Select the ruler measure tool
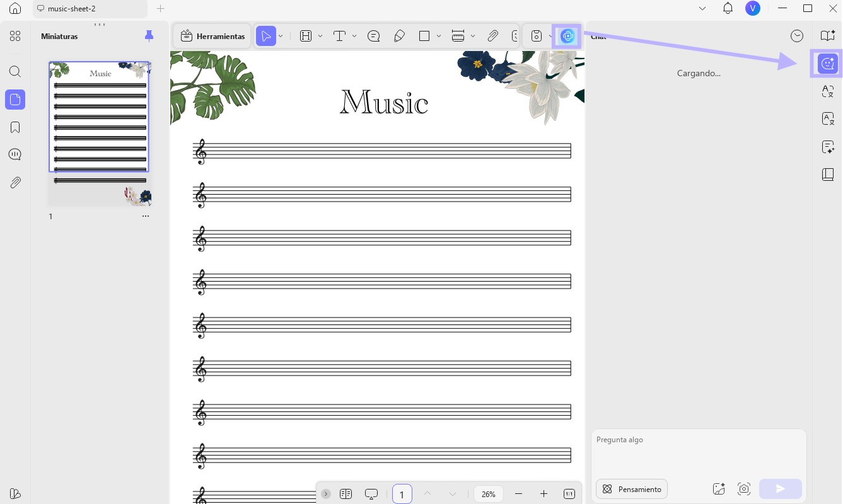The height and width of the screenshot is (504, 843). point(458,36)
